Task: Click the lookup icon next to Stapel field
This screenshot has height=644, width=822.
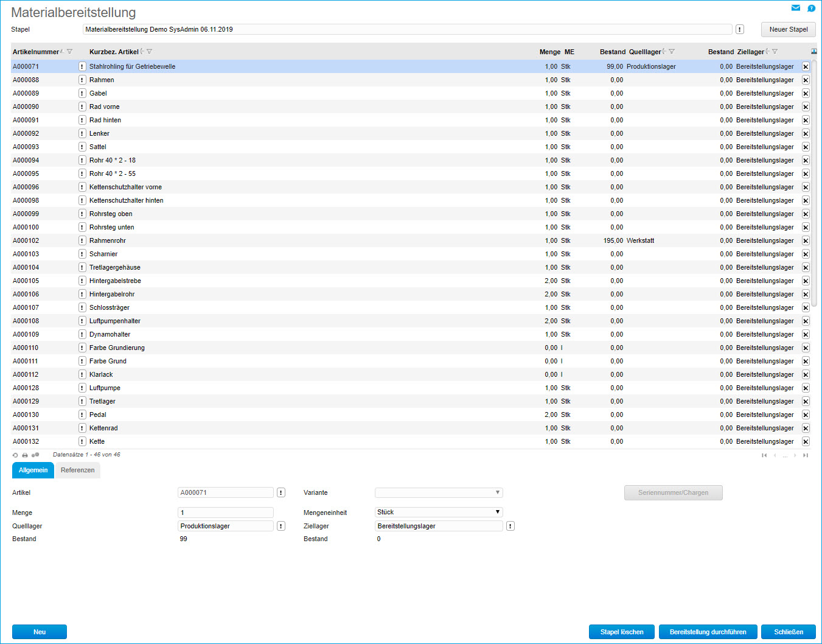Action: (x=740, y=29)
